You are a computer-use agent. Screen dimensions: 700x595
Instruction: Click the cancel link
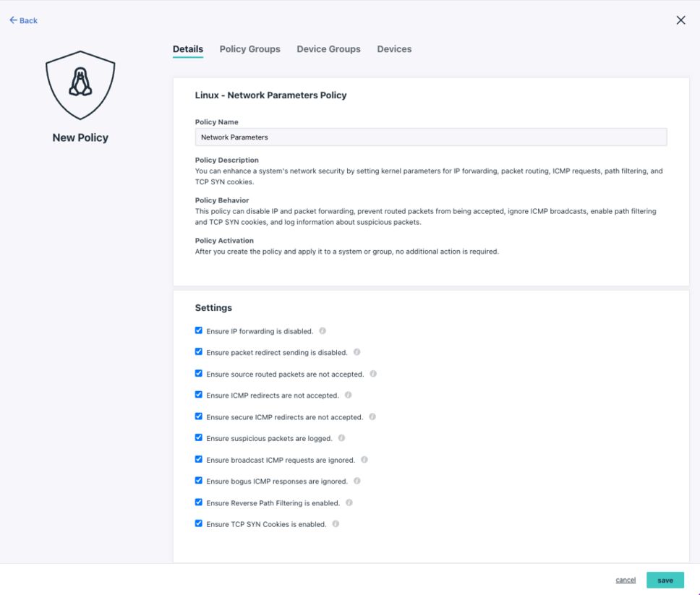(625, 580)
